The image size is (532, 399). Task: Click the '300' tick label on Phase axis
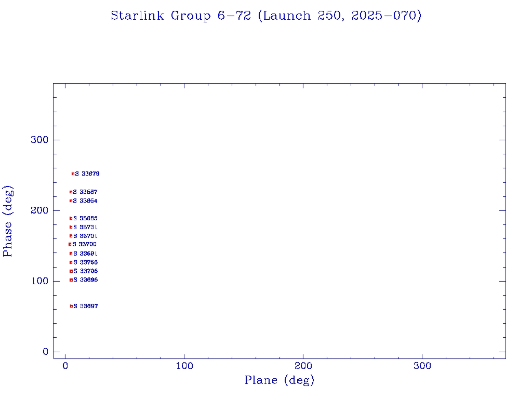(39, 140)
